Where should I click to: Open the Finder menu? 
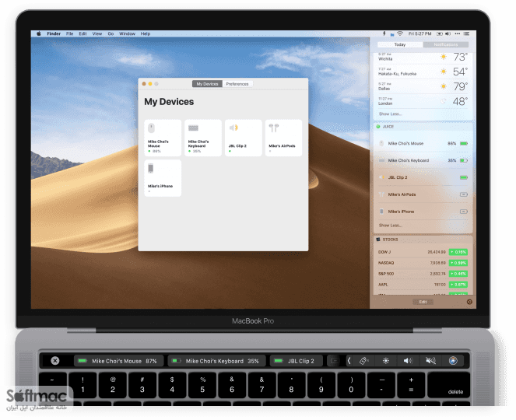(x=54, y=33)
